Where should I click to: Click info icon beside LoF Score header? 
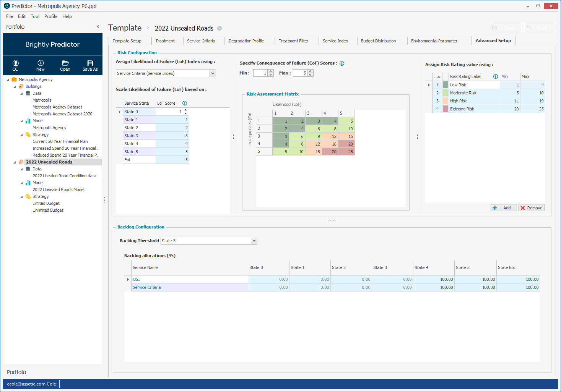pyautogui.click(x=185, y=103)
